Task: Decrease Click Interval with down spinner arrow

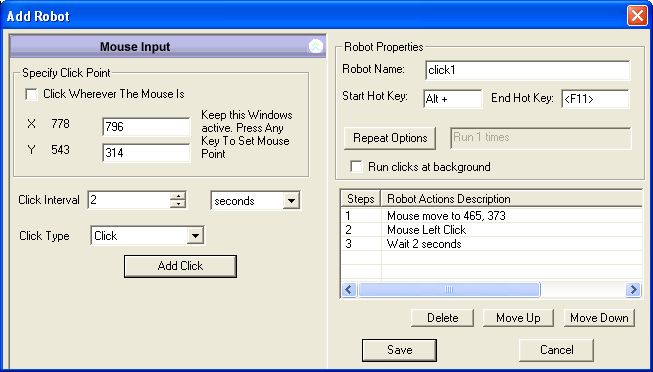Action: click(178, 204)
